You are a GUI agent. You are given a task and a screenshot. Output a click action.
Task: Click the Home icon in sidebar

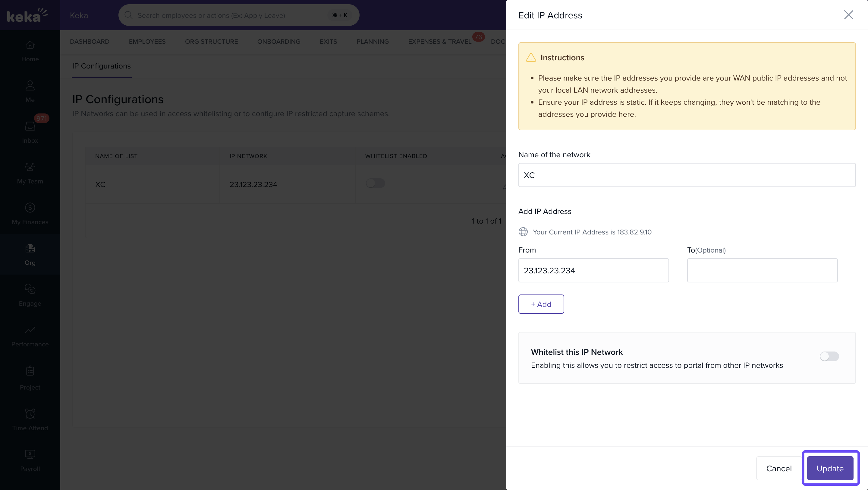tap(30, 45)
